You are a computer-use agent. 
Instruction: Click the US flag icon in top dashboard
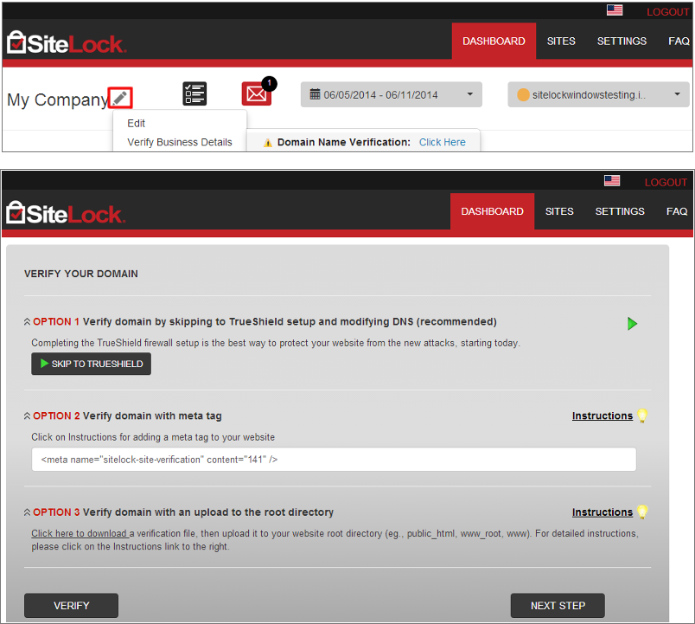(615, 10)
